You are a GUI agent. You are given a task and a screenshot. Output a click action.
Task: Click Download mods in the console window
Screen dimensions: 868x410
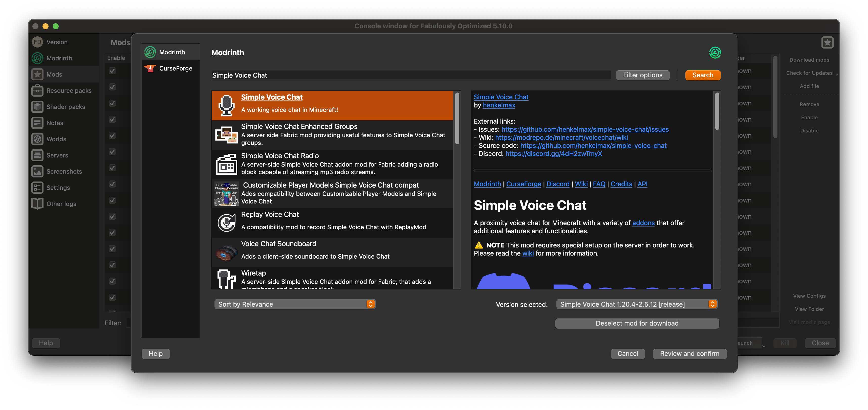pyautogui.click(x=809, y=60)
